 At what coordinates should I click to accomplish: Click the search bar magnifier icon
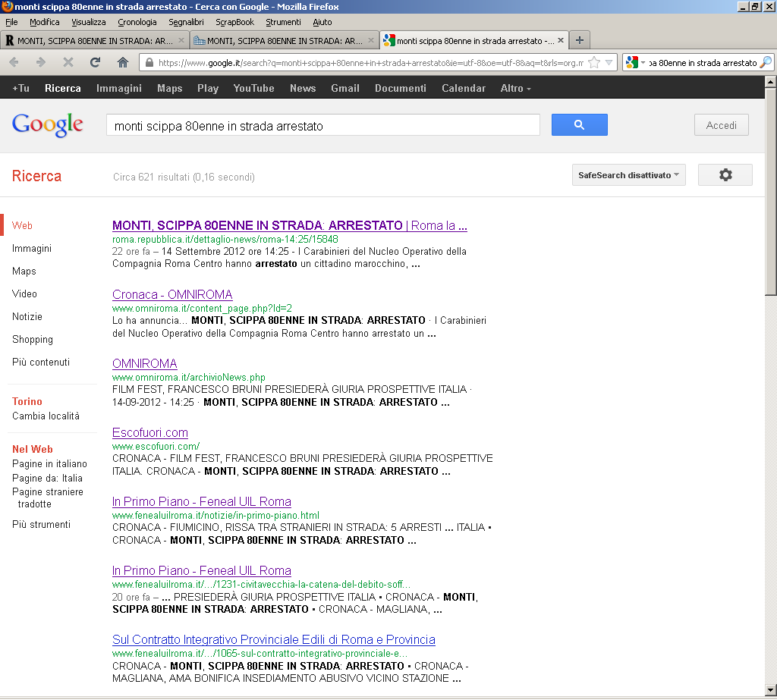[x=766, y=62]
